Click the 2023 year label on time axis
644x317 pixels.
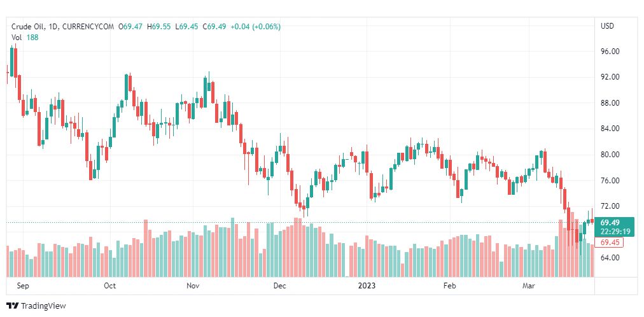(367, 286)
